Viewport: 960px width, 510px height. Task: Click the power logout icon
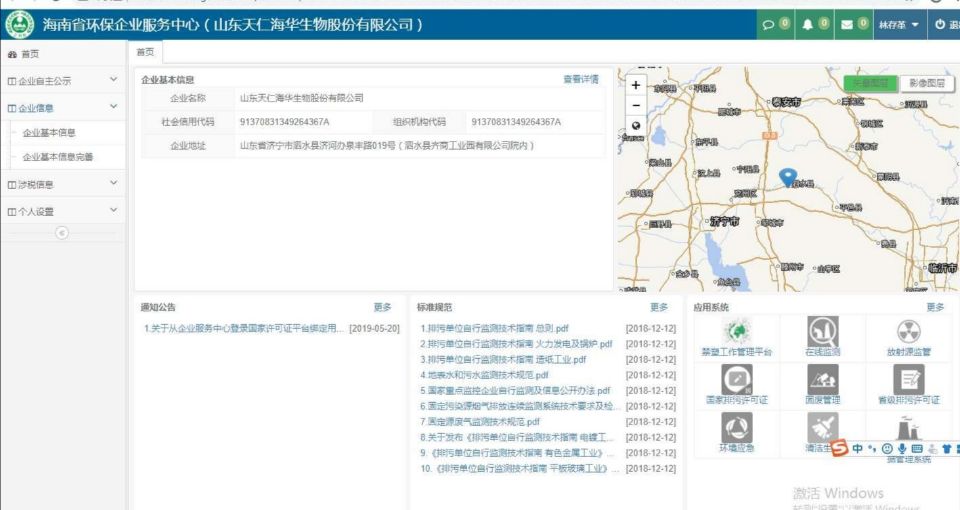click(940, 24)
